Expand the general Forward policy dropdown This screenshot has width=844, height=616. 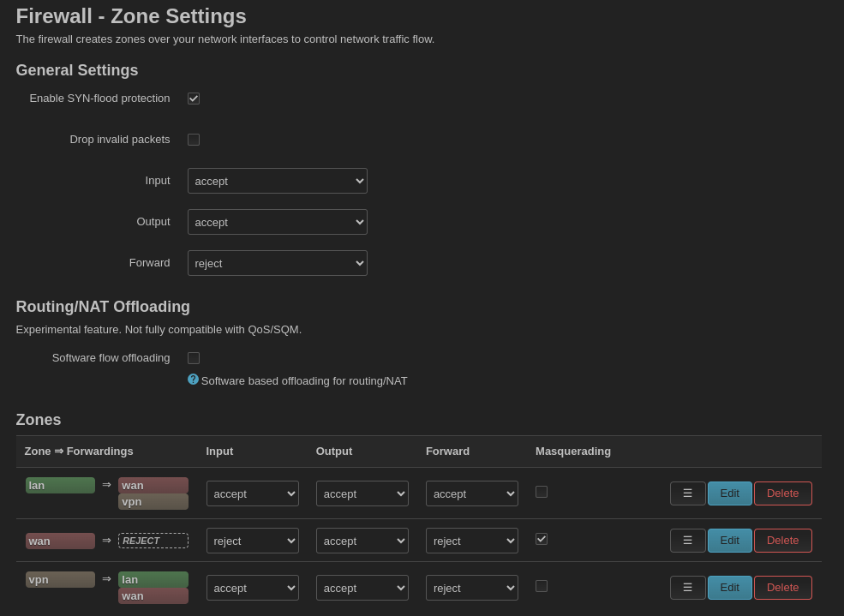[x=277, y=263]
